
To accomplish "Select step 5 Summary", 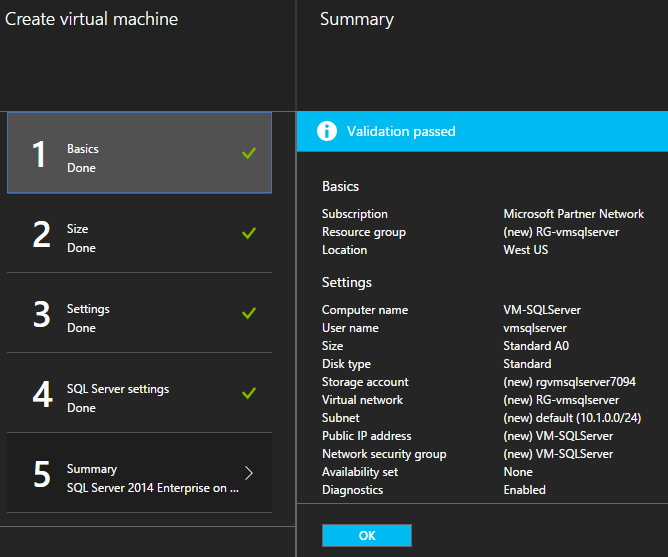I will pos(139,473).
